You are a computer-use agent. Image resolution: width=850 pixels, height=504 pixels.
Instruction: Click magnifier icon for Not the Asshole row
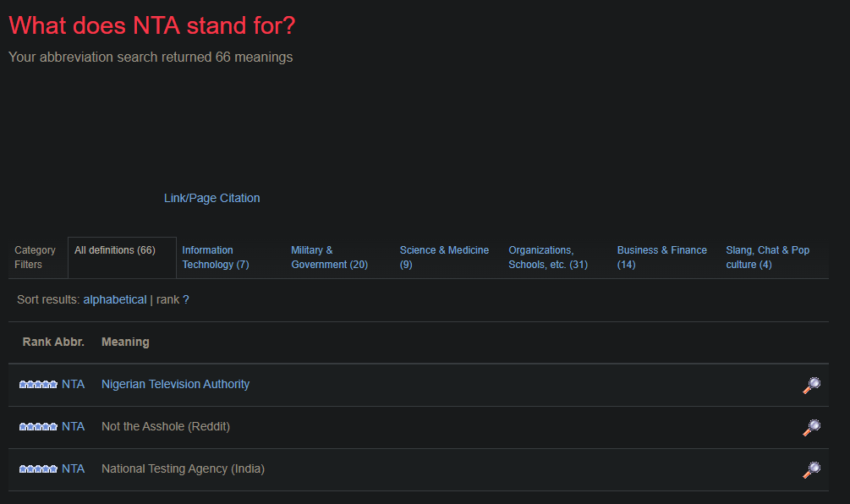point(811,428)
